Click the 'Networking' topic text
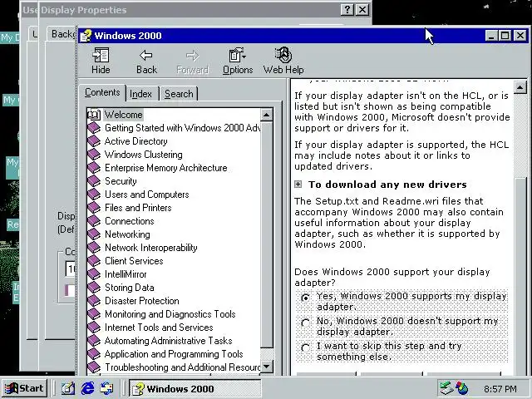Viewport: 532px width, 399px height. point(127,234)
